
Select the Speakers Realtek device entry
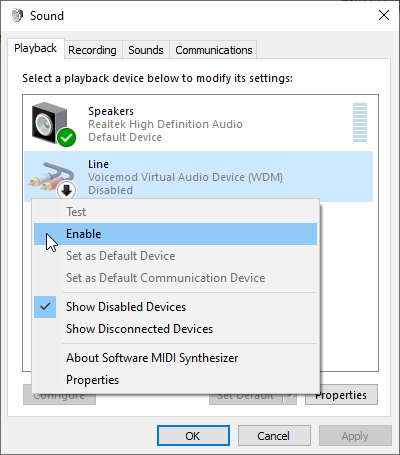click(199, 124)
